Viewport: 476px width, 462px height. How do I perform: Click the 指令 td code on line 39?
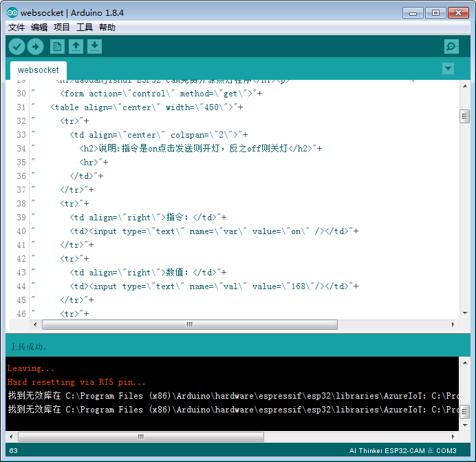tap(148, 218)
